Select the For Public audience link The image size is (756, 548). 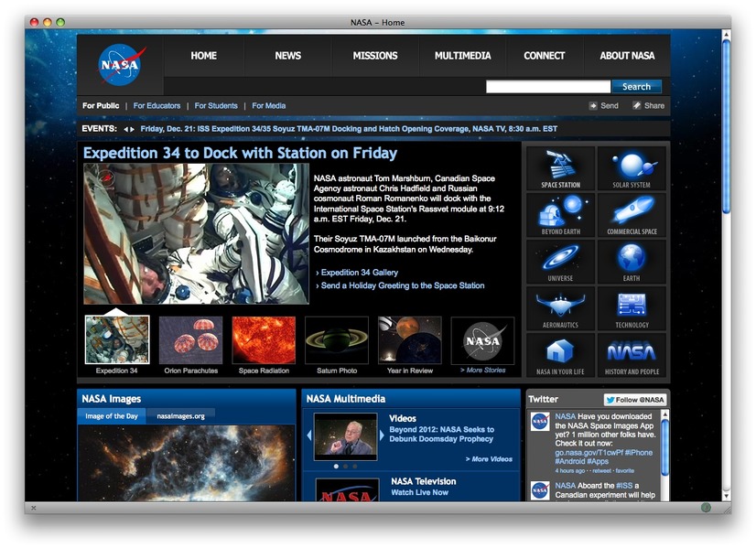click(x=101, y=105)
